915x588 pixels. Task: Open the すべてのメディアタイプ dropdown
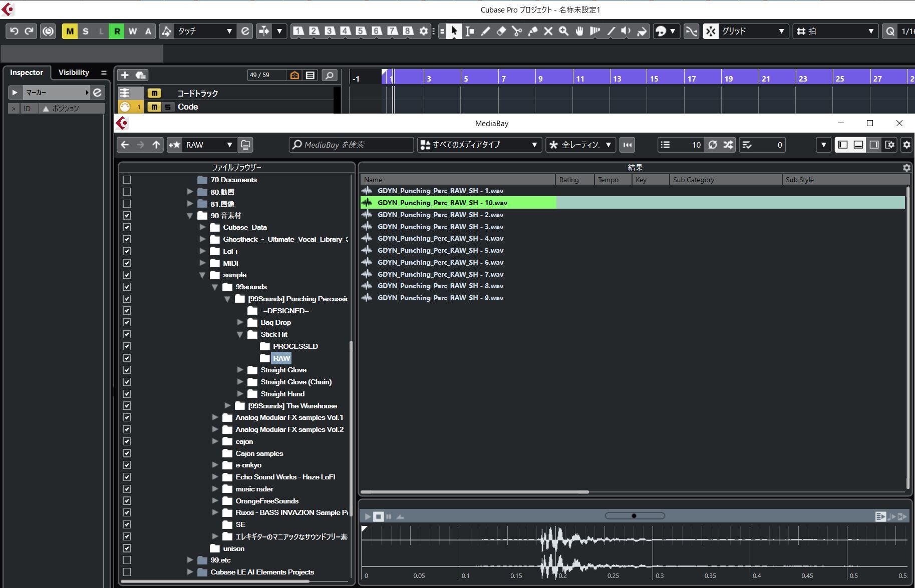(x=479, y=145)
